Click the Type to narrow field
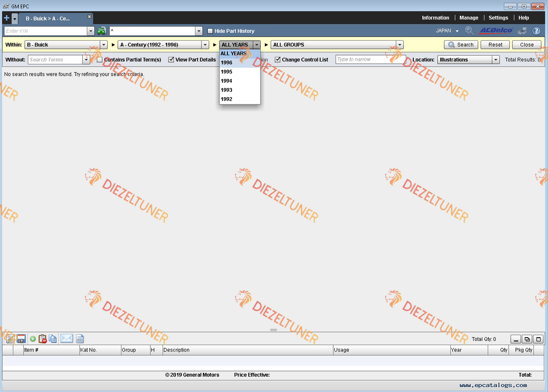Image resolution: width=548 pixels, height=392 pixels. pyautogui.click(x=370, y=60)
